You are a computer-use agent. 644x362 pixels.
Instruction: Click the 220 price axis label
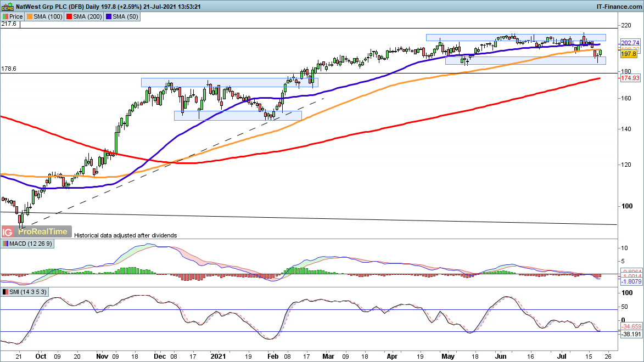[x=626, y=25]
